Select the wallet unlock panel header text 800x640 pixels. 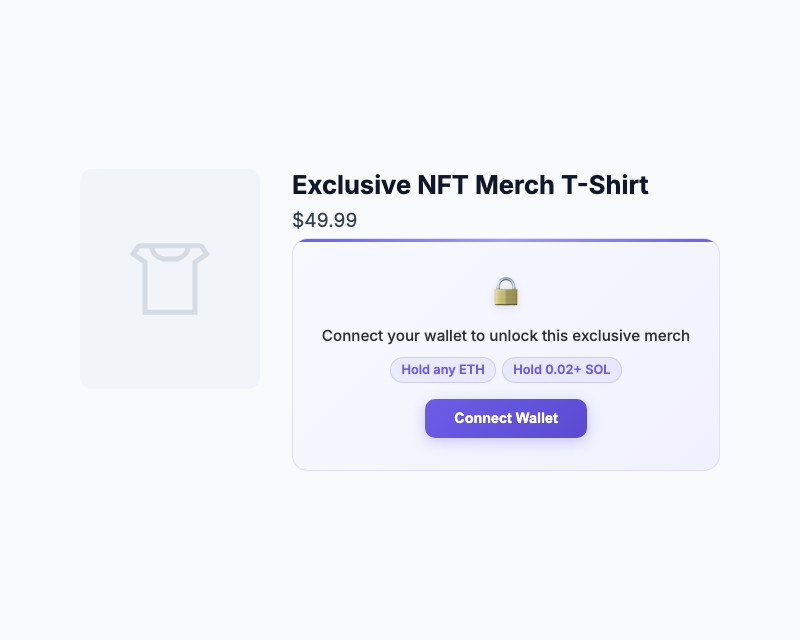pyautogui.click(x=505, y=336)
